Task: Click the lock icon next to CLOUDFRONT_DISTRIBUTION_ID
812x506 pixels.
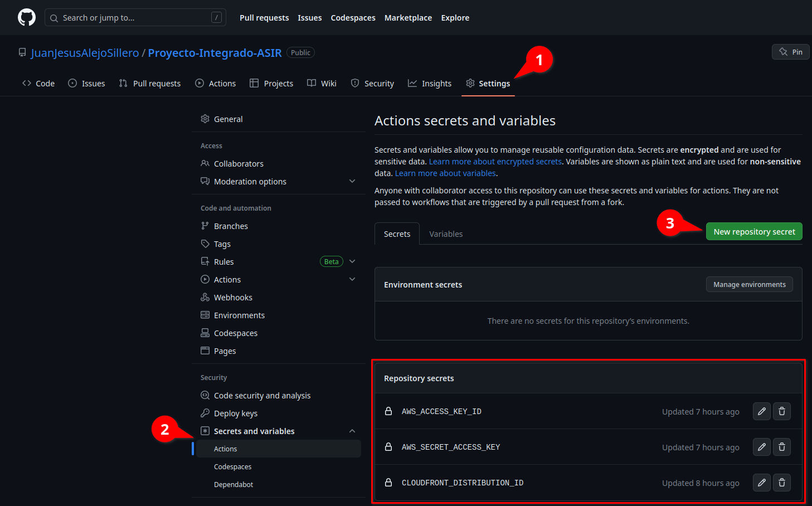Action: tap(388, 483)
